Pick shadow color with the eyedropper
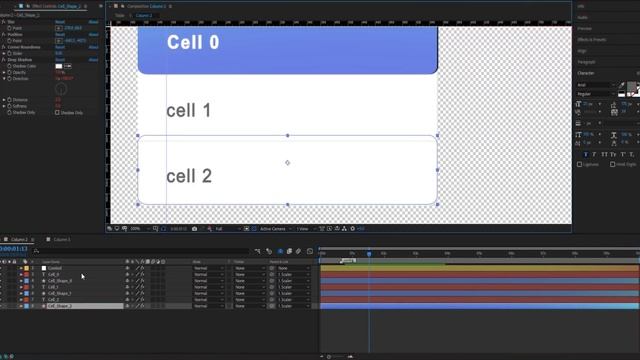This screenshot has height=360, width=640. click(68, 66)
